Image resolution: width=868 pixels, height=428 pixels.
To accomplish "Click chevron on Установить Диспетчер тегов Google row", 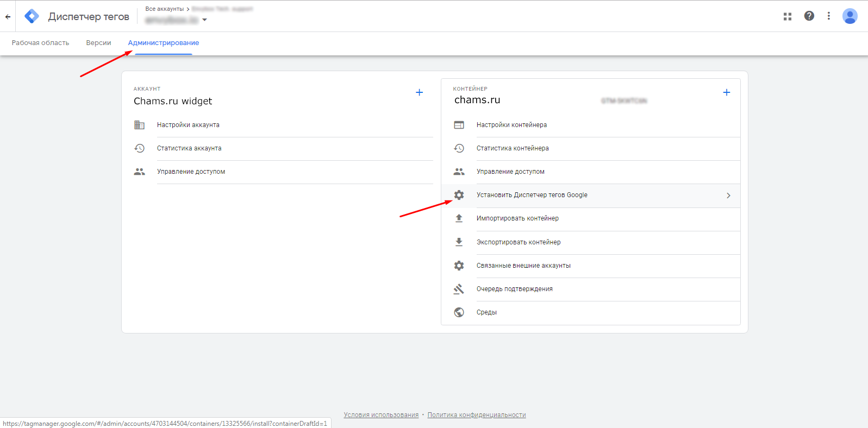I will click(728, 196).
